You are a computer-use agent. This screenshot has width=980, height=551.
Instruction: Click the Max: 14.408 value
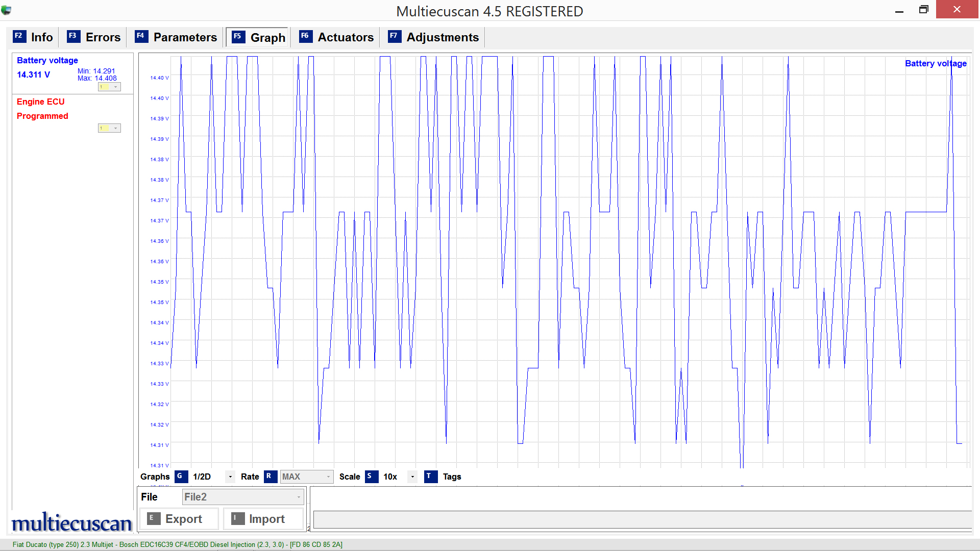97,78
